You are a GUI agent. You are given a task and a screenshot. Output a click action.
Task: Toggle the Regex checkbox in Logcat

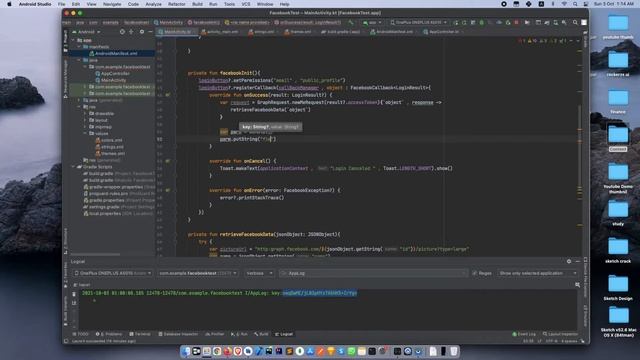(x=474, y=273)
